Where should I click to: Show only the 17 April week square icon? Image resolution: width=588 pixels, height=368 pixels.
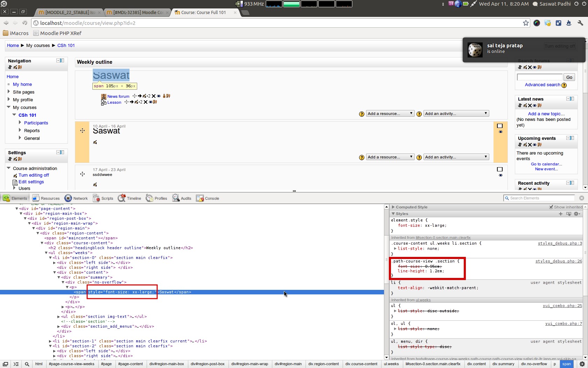[500, 169]
